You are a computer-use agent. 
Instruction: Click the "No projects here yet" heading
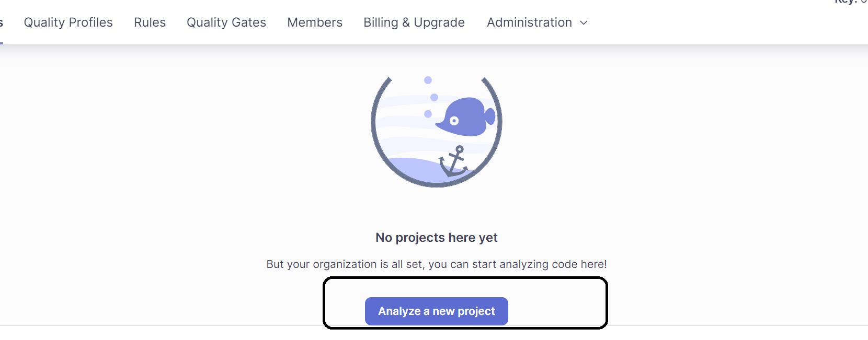click(436, 238)
